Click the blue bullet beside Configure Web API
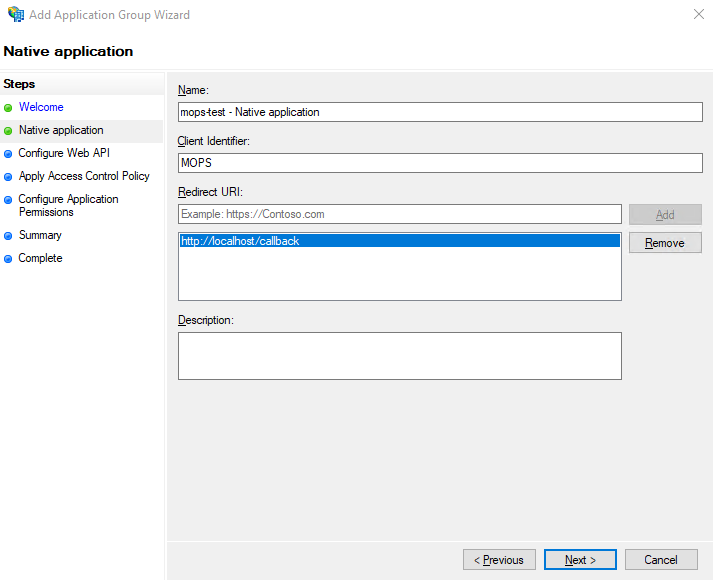The image size is (713, 580). point(8,154)
